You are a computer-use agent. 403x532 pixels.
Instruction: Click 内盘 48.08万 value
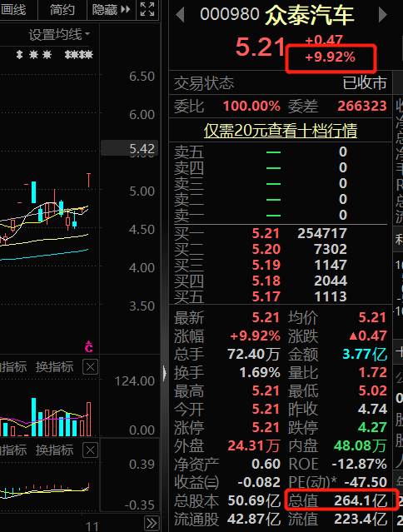coord(360,445)
